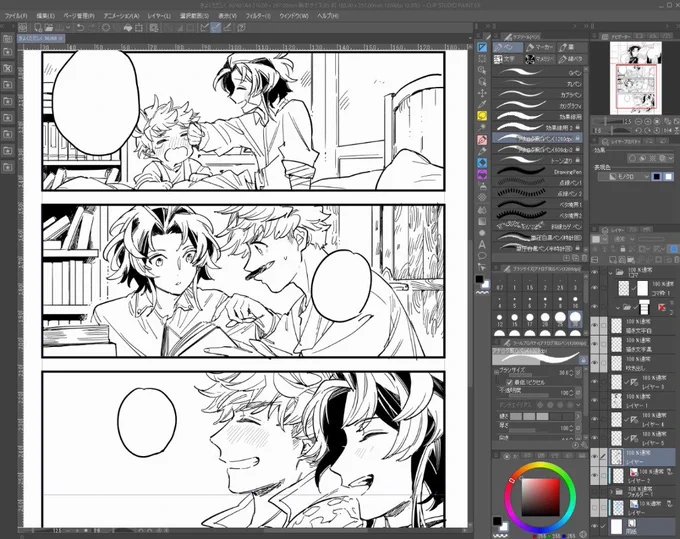
Task: Select the Move layer tool
Action: 482,93
